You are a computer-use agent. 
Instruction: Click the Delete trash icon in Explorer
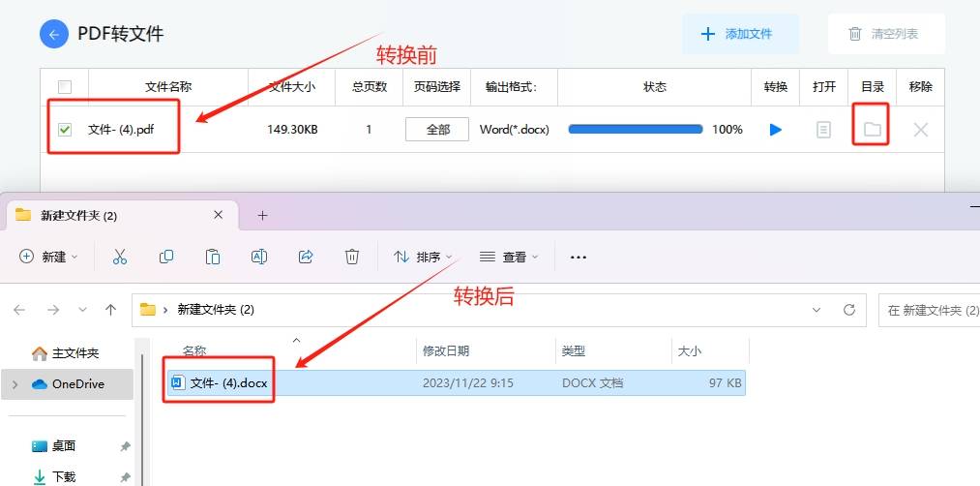[x=352, y=257]
